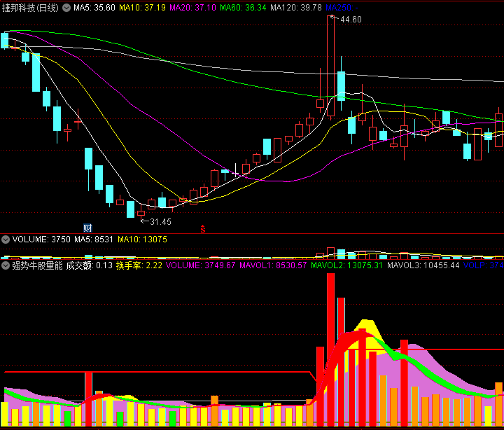Expand the 强势牛股量能 indicator dropdown

pyautogui.click(x=6, y=265)
